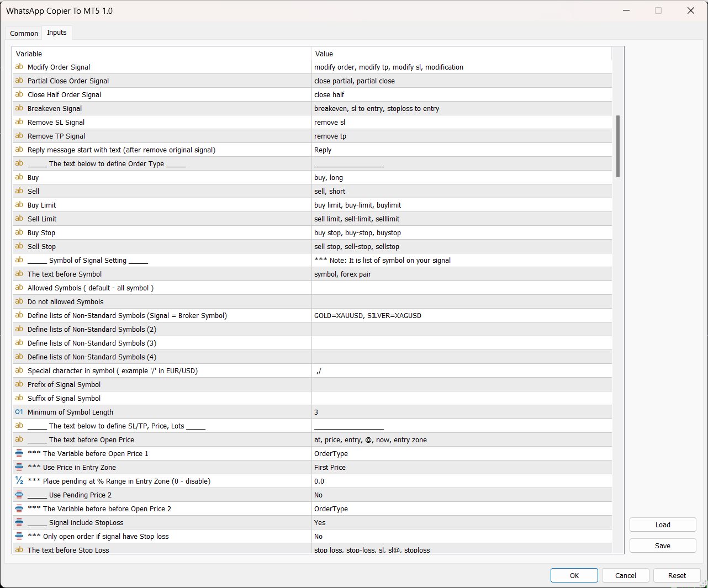
Task: Click the Cancel button
Action: point(626,575)
